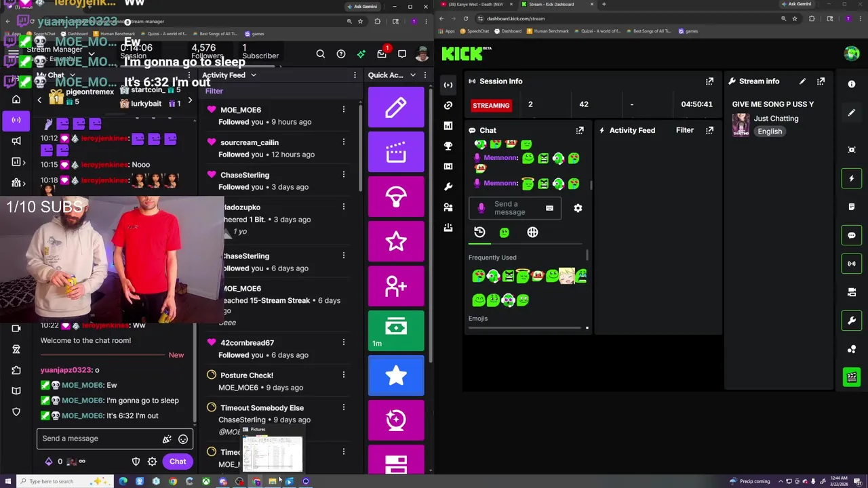The image size is (868, 488).
Task: Expand the Stream Manager layout dropdown
Action: click(92, 54)
